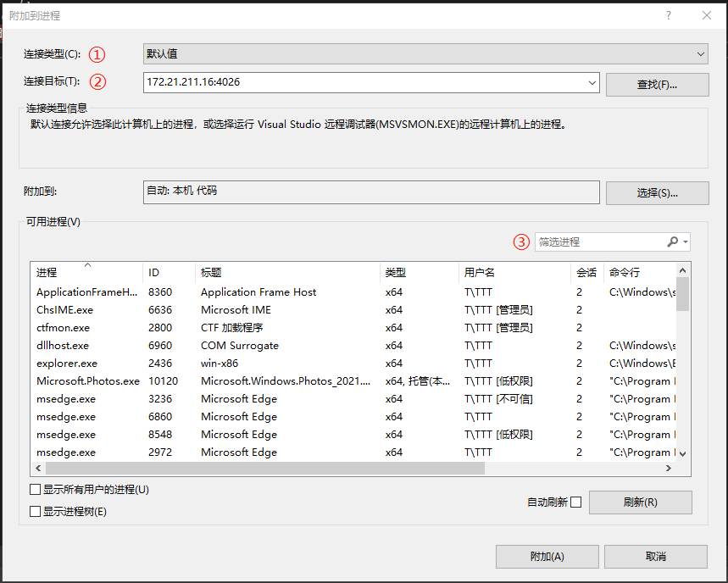Screen dimensions: 728x583
Task: Close the attach to process dialog
Action: [707, 16]
